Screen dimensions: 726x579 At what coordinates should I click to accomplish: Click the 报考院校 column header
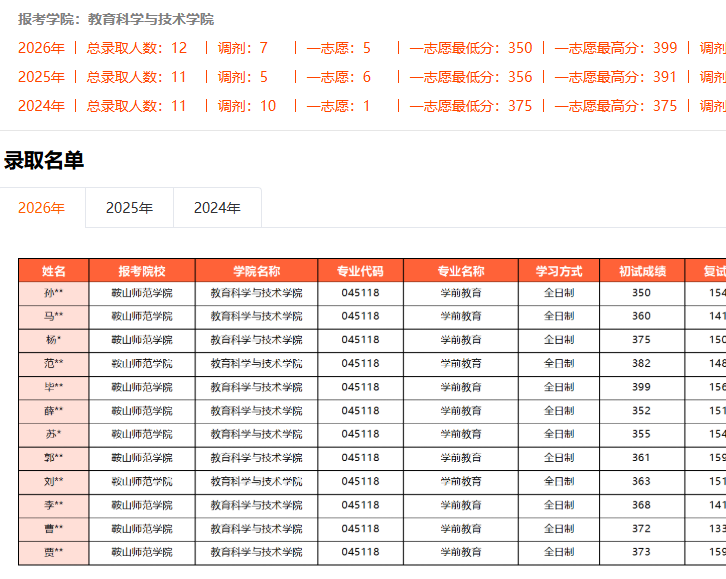[x=142, y=271]
